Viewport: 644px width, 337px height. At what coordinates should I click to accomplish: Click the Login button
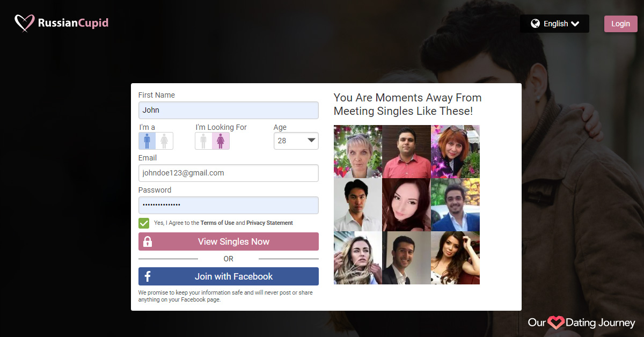pyautogui.click(x=620, y=24)
